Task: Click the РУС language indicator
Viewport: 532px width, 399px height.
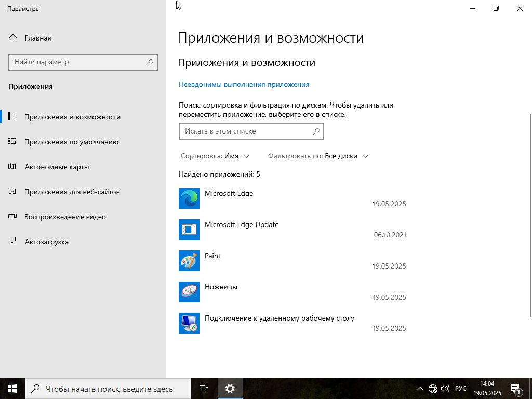Action: coord(460,389)
